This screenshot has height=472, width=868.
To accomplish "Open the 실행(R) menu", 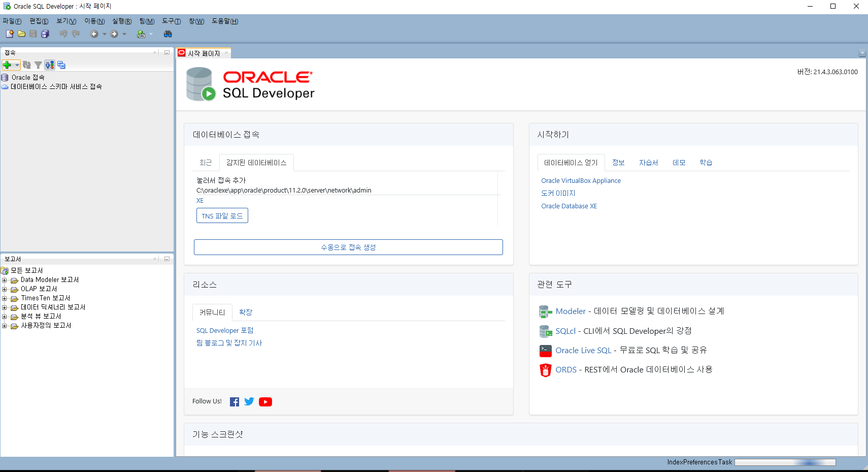I will click(122, 21).
